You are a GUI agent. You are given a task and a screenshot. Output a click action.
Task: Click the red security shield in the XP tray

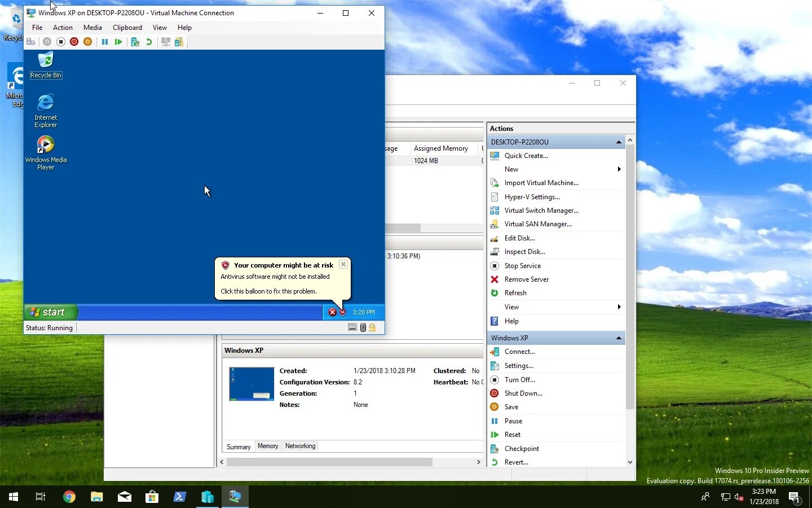coord(342,312)
